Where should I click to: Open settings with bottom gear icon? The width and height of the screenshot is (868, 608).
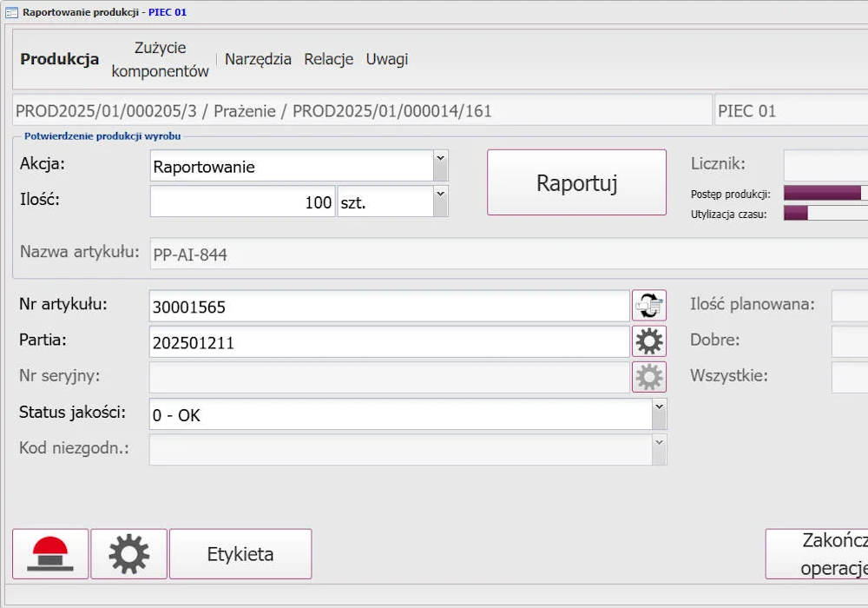pos(128,554)
